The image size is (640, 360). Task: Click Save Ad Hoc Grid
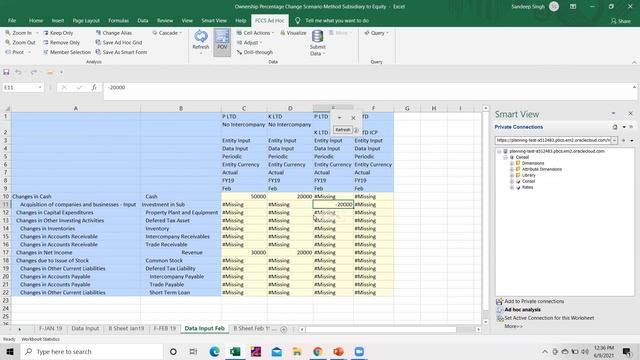119,42
